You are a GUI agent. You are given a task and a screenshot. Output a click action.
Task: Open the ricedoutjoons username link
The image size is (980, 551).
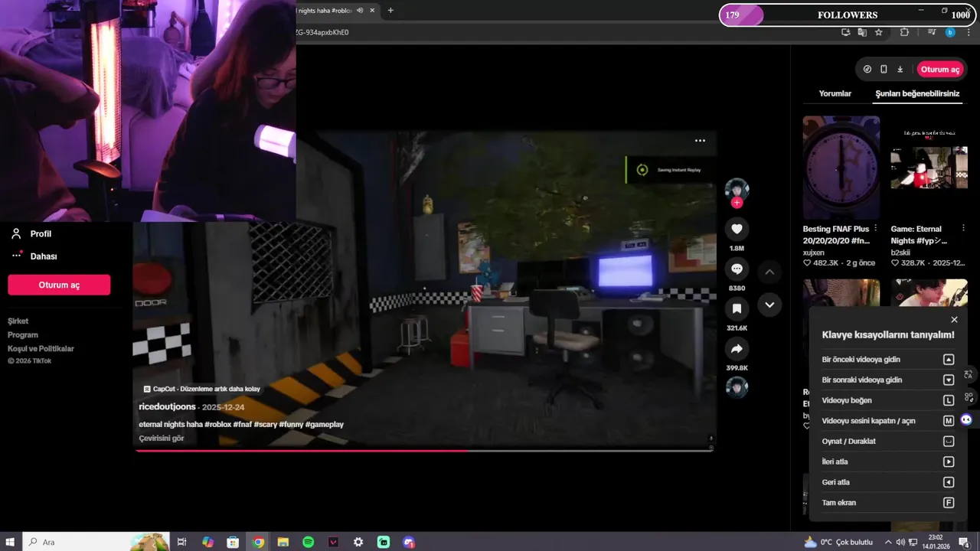click(x=168, y=407)
